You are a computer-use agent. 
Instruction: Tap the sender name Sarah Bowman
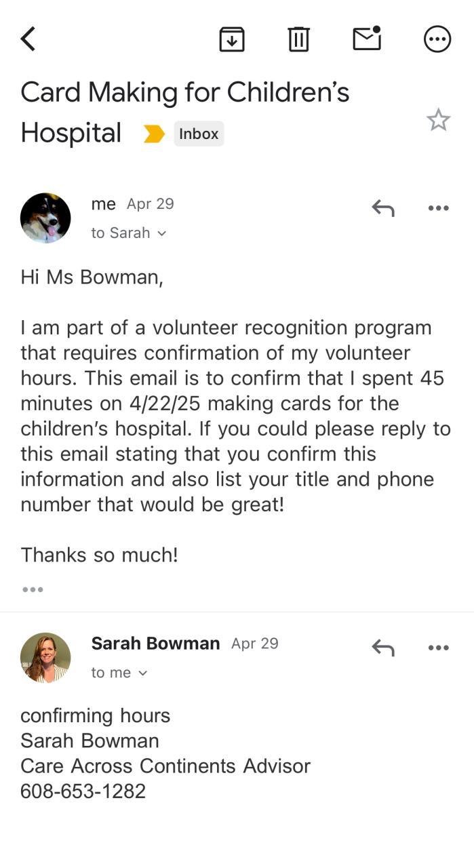coord(155,644)
